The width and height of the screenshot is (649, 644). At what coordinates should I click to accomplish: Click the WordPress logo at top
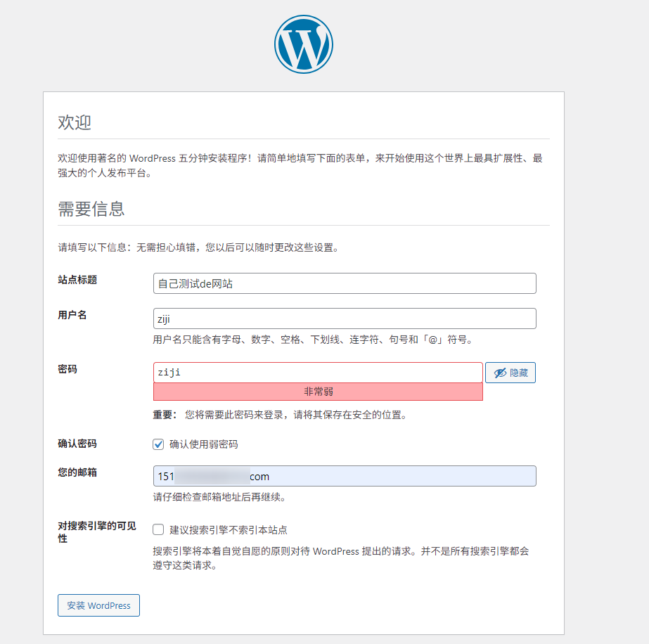pyautogui.click(x=303, y=44)
